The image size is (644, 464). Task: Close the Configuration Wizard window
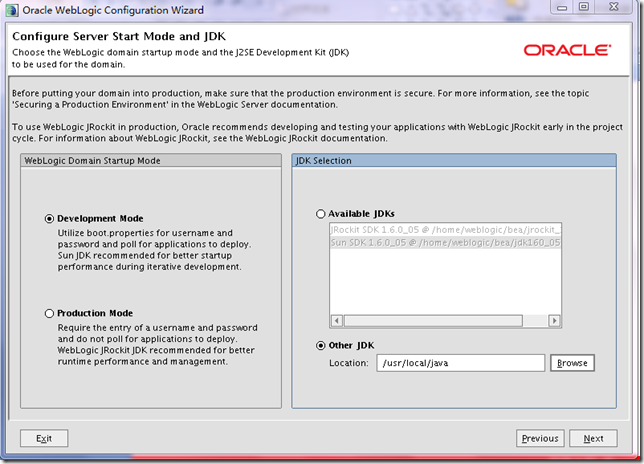pos(614,7)
